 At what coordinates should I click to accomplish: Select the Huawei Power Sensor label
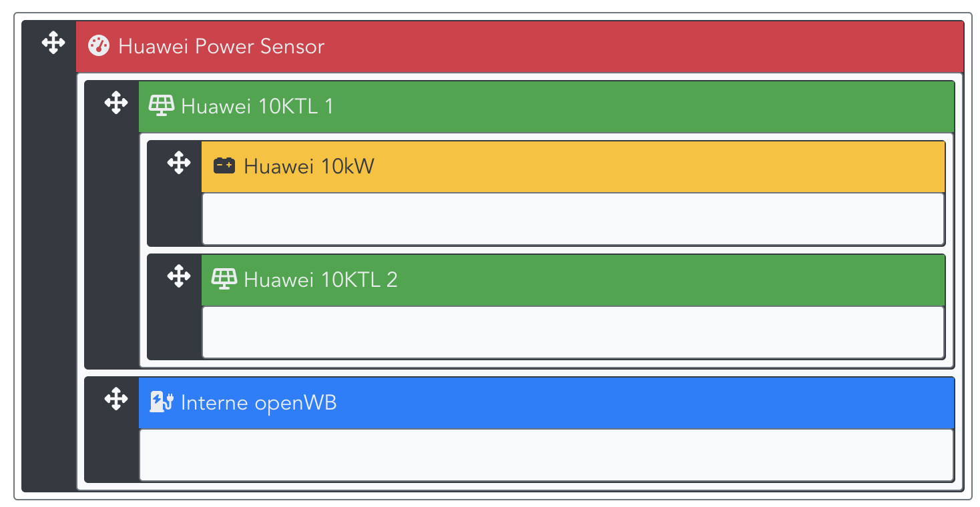(221, 47)
